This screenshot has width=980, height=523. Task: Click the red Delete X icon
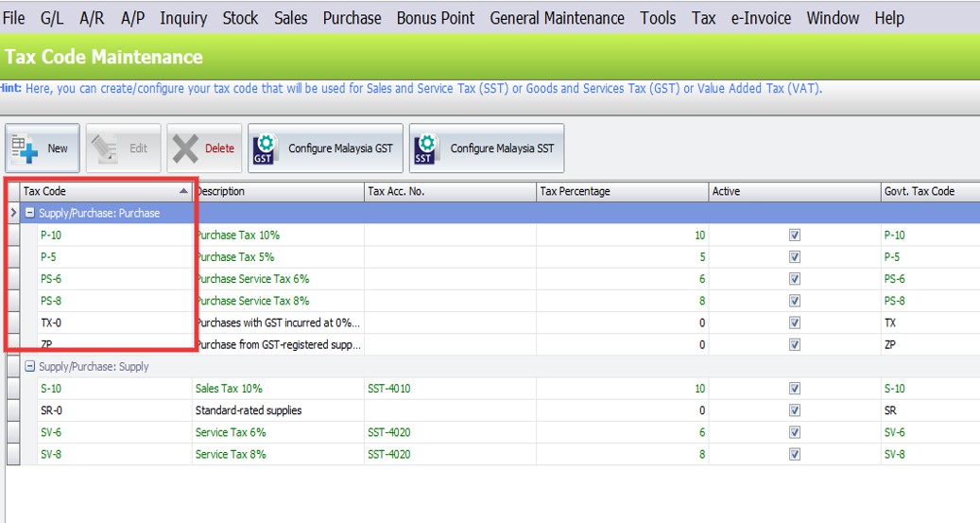click(x=186, y=148)
